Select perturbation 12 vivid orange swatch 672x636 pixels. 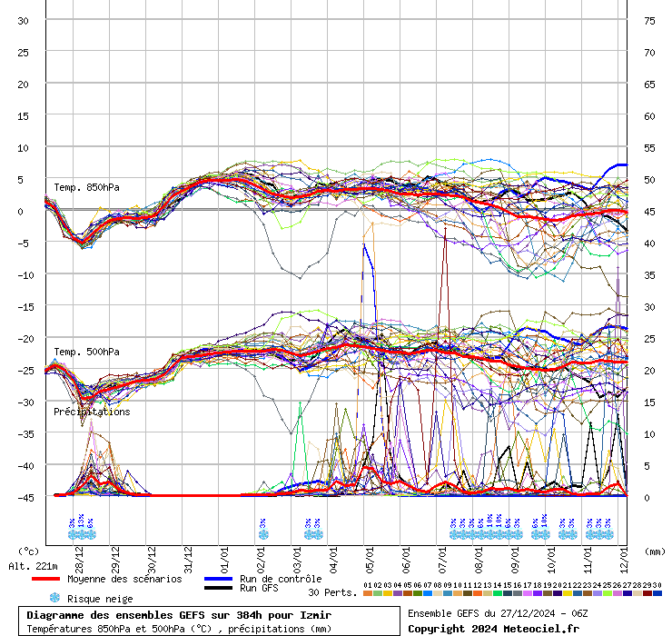pyautogui.click(x=478, y=593)
